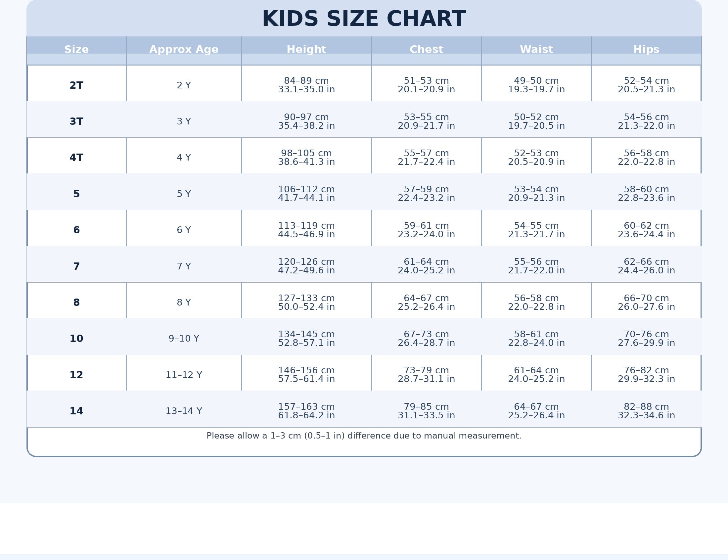Select the 2T size cell
728x560 pixels.
point(76,85)
